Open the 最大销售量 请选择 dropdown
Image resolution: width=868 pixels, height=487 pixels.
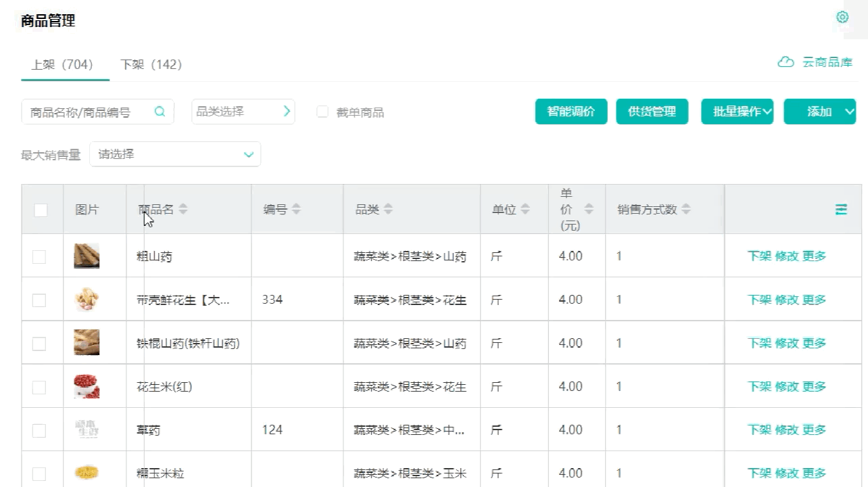pyautogui.click(x=176, y=154)
